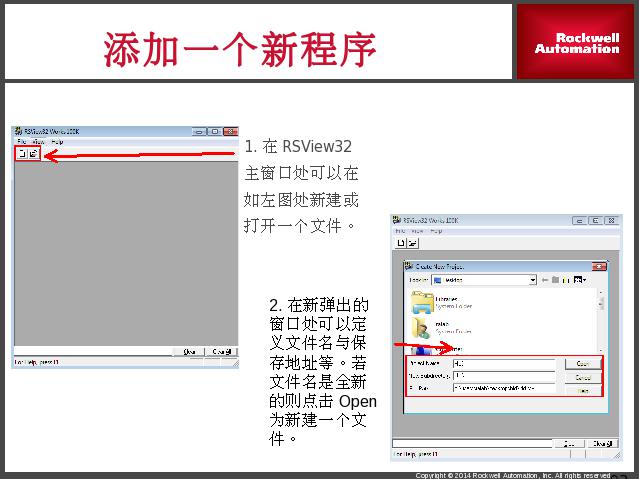Click New project icon in left RSView32 window
640x480 pixels.
23,154
